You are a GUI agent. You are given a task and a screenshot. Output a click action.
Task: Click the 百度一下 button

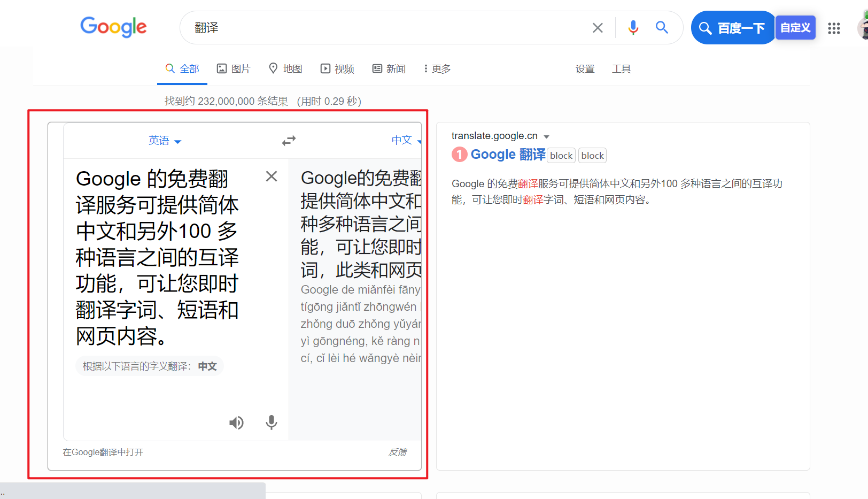(x=733, y=27)
